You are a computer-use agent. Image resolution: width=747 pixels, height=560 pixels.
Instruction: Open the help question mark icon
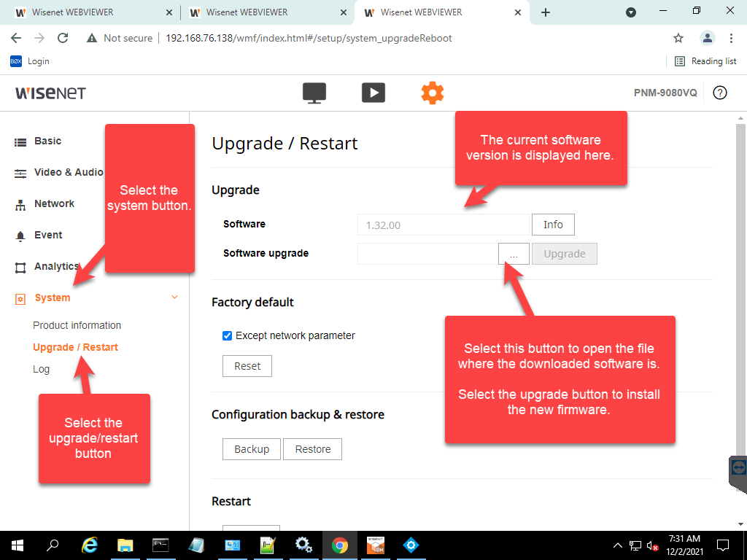pyautogui.click(x=719, y=93)
